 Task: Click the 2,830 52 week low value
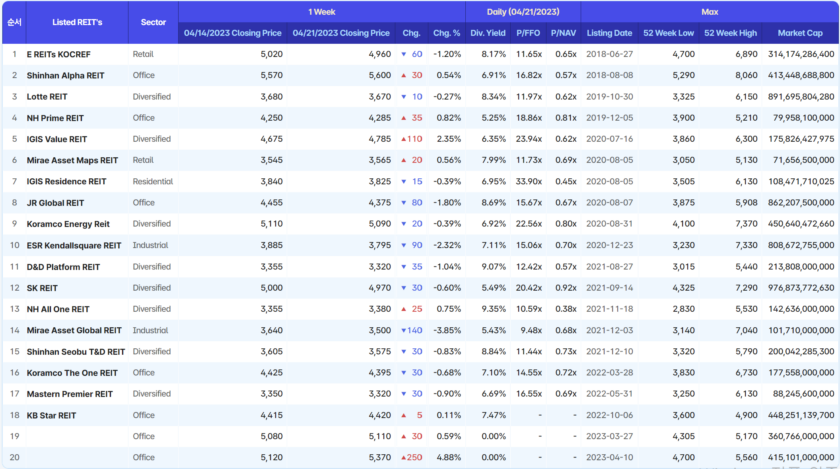684,309
